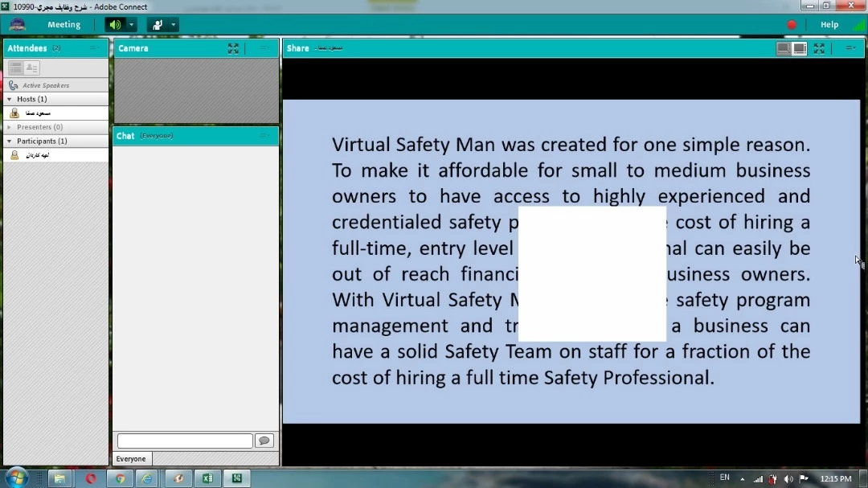Select the participant attendee name
Image resolution: width=868 pixels, height=488 pixels.
click(38, 155)
